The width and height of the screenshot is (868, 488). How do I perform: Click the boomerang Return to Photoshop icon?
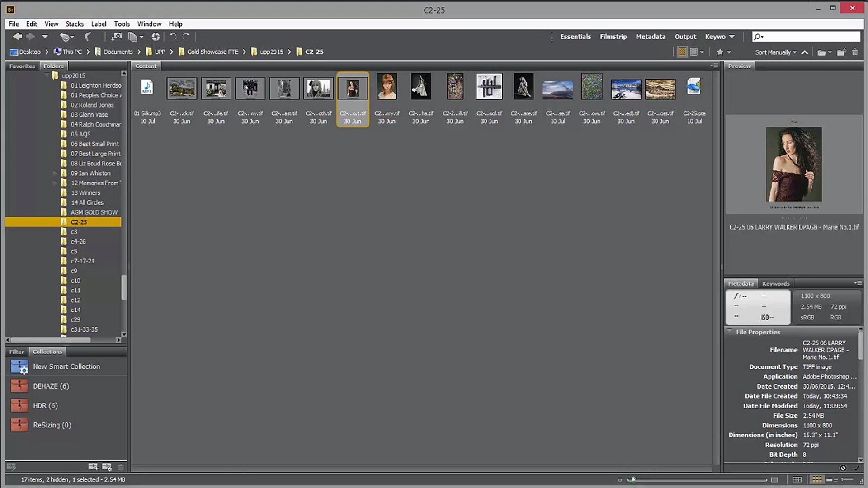coord(88,37)
